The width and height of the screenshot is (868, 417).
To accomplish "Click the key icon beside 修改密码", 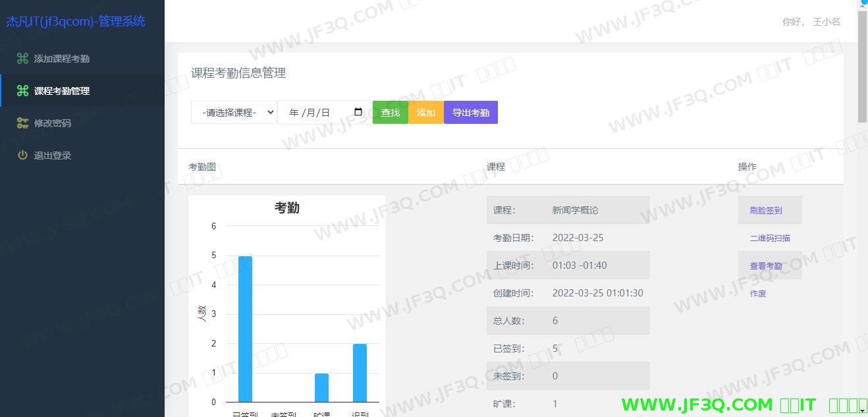I will [22, 123].
